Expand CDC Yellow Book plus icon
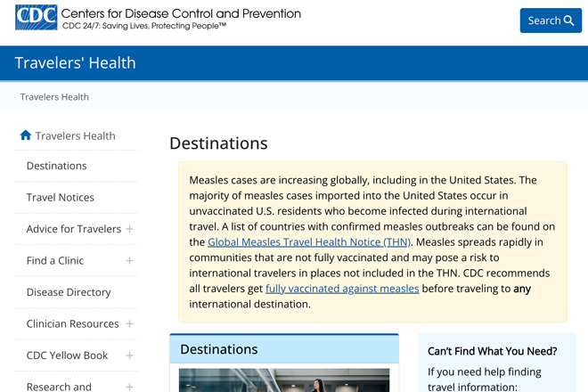This screenshot has width=588, height=392. [129, 355]
